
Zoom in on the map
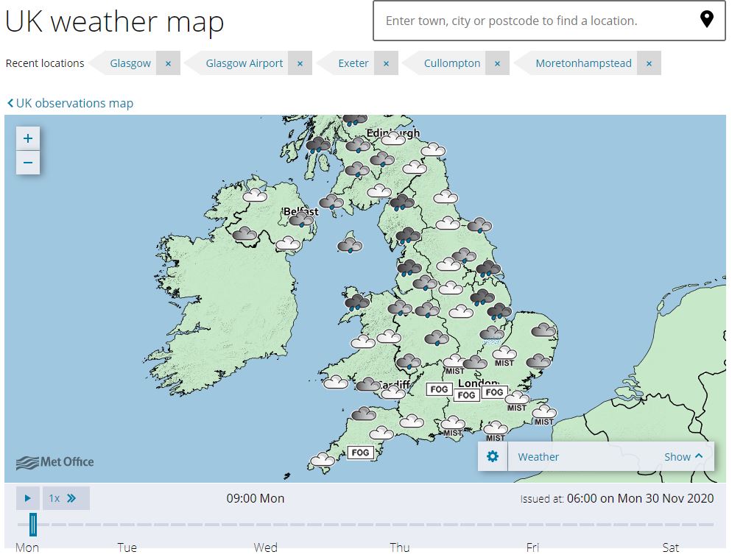[x=27, y=138]
